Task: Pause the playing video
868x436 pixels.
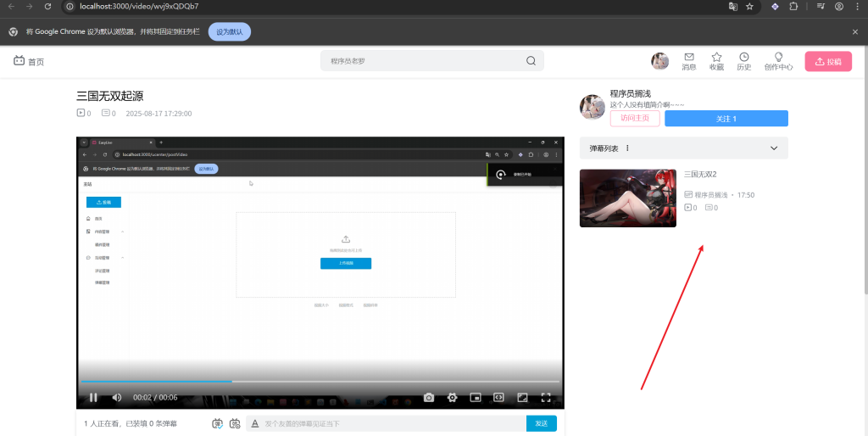Action: [93, 397]
